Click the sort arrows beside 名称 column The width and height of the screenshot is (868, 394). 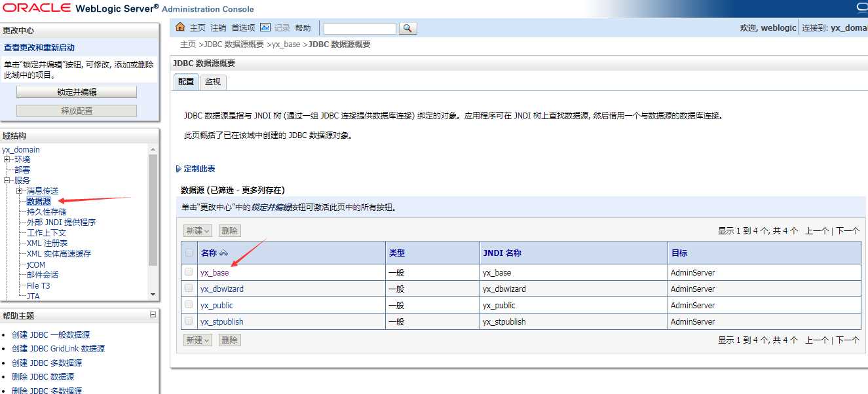(x=223, y=253)
